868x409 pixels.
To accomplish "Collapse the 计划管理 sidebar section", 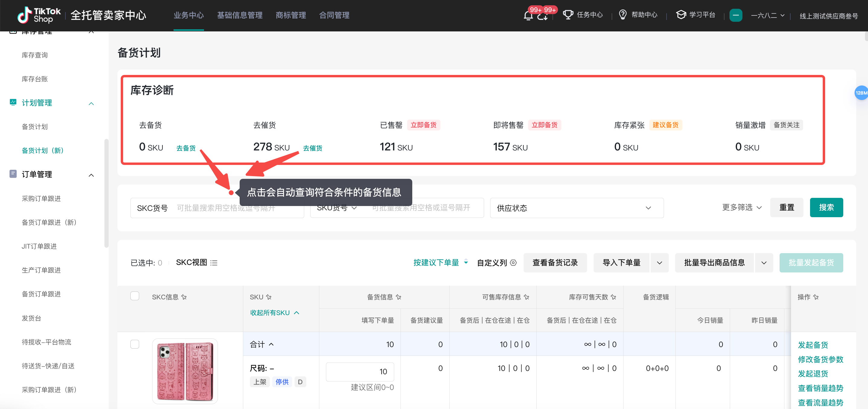I will [x=91, y=103].
